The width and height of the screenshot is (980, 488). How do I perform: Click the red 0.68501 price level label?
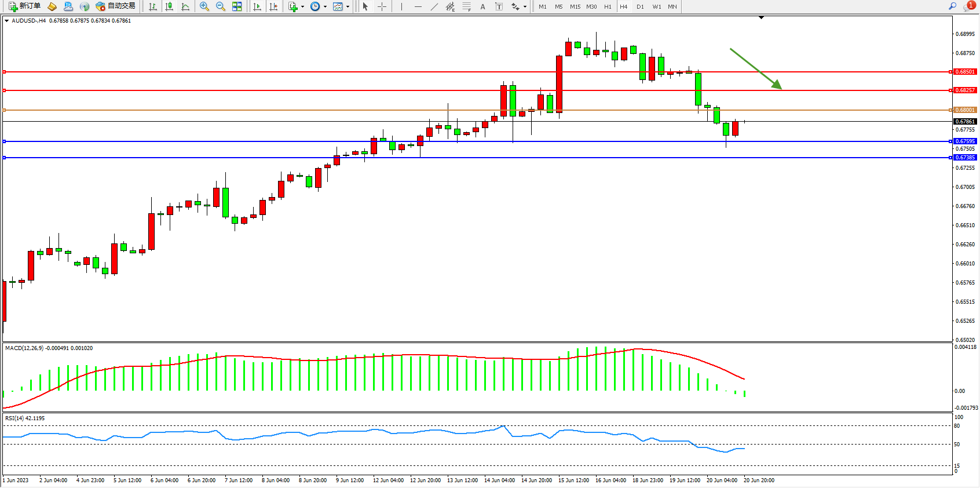(965, 72)
